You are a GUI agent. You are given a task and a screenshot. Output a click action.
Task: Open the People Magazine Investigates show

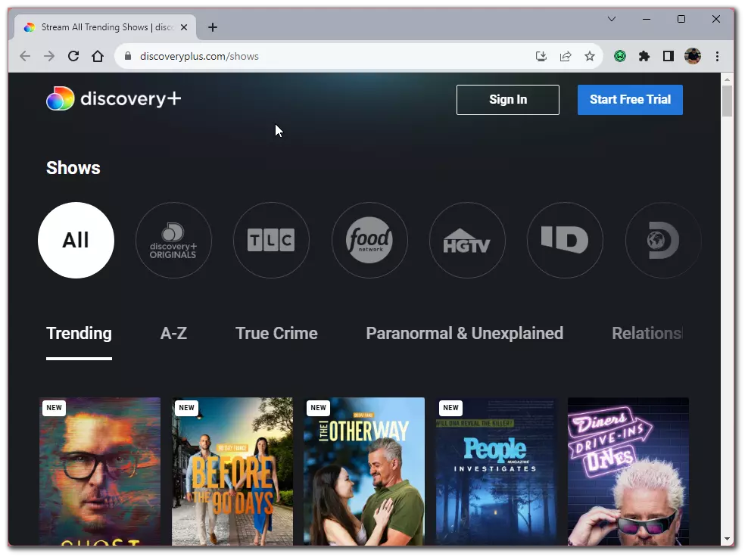click(496, 471)
